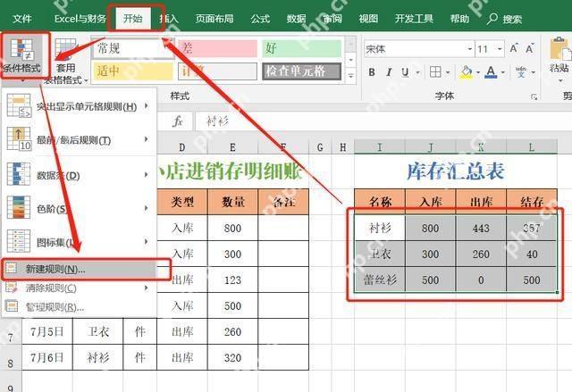Switch to the 公式 tab
The height and width of the screenshot is (392, 572).
coord(260,19)
